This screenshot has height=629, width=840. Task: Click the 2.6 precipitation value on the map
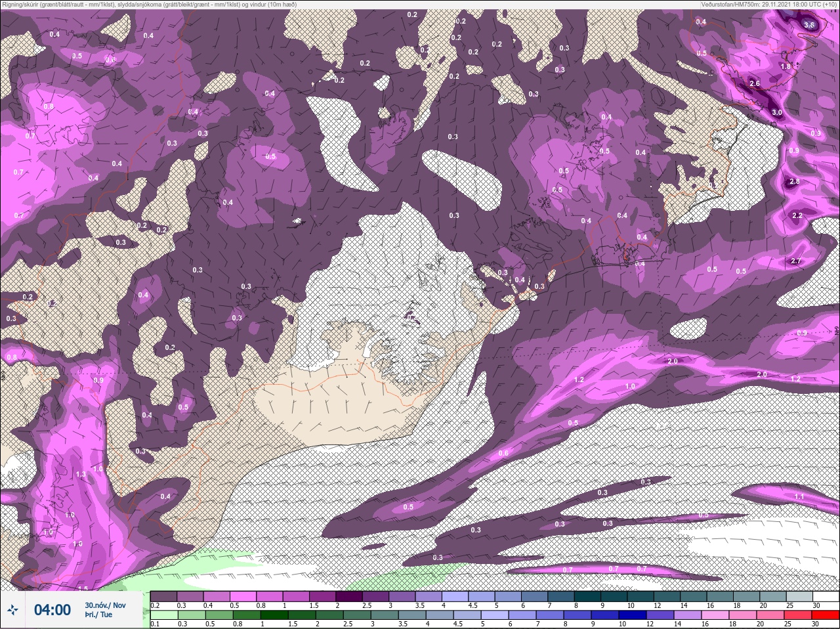pyautogui.click(x=755, y=83)
